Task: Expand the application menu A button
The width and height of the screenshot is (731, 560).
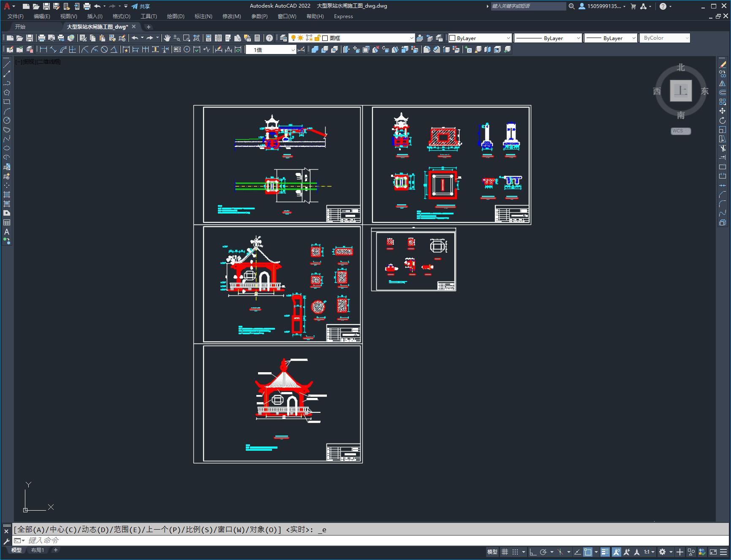Action: pos(9,6)
